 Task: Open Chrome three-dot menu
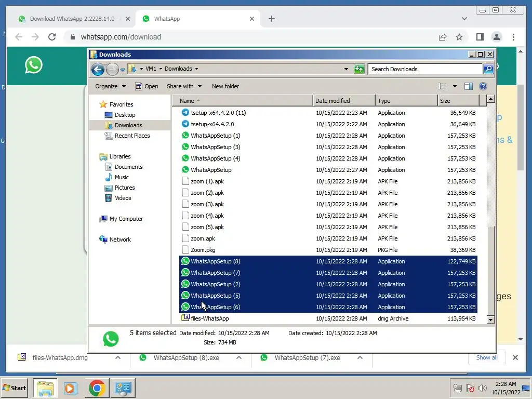coord(513,37)
